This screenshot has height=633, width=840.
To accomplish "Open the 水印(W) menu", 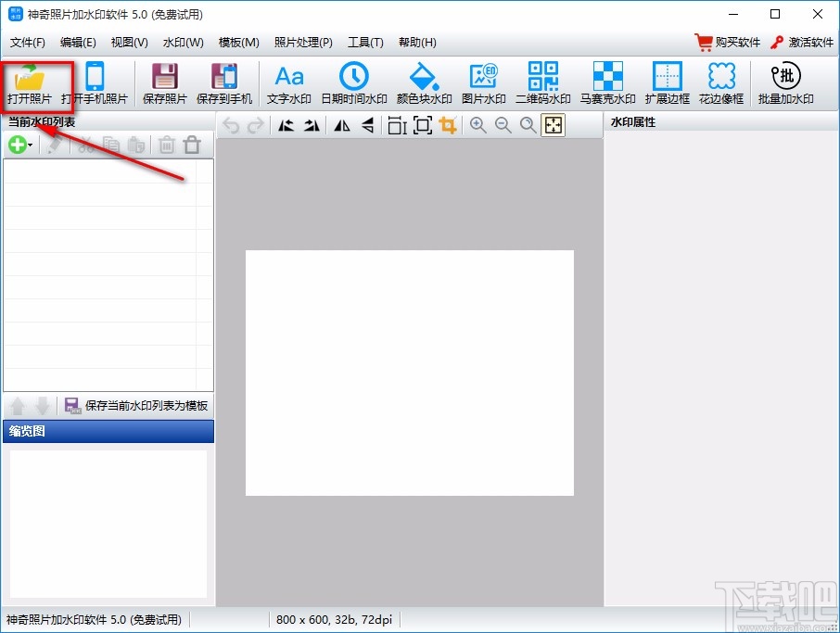I will pos(184,43).
